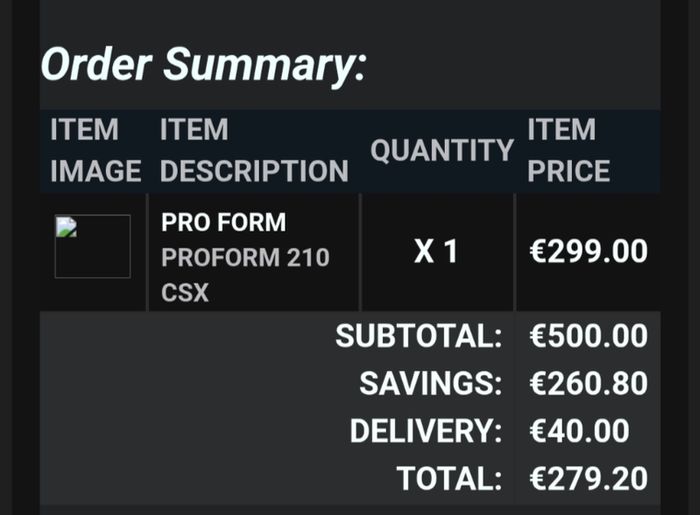The image size is (700, 515).
Task: Click the broken product image thumbnail
Action: point(92,246)
